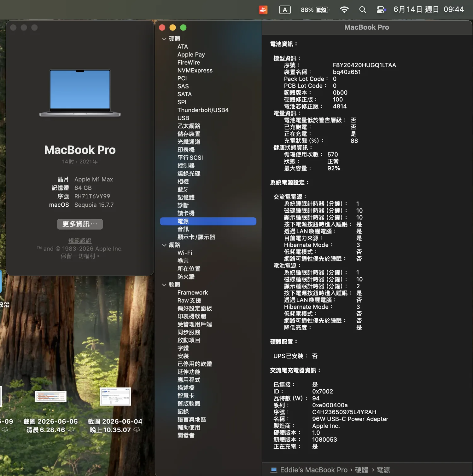The width and height of the screenshot is (473, 476).
Task: Open the 截圖 2026-06-05 desktop screenshot file
Action: 51,396
